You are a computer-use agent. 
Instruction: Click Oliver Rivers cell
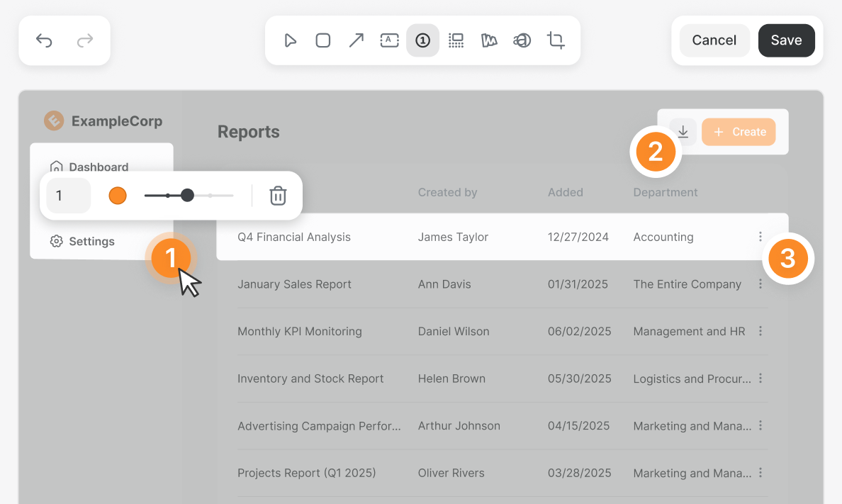451,474
